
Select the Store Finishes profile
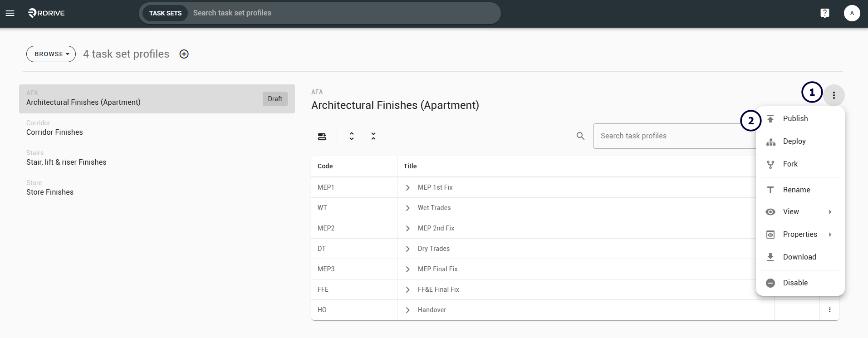[x=157, y=189]
